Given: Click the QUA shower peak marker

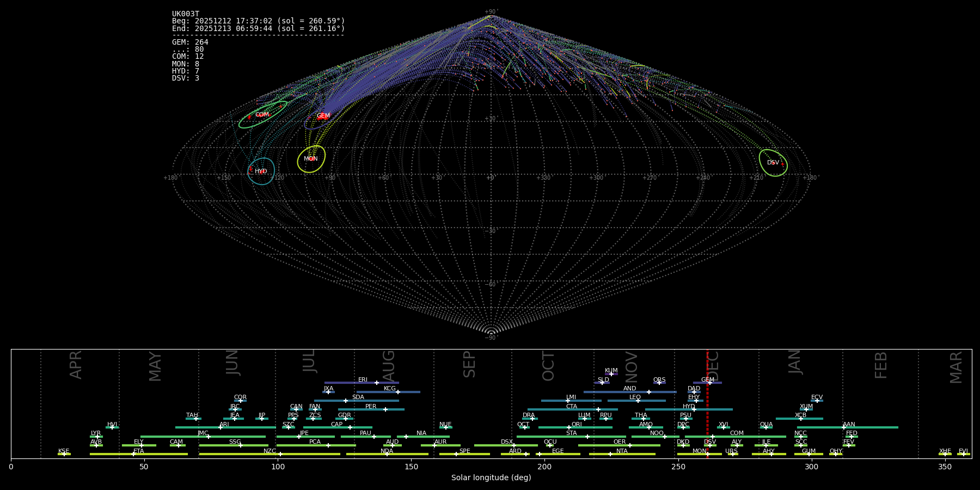Looking at the screenshot, I should pyautogui.click(x=765, y=427).
